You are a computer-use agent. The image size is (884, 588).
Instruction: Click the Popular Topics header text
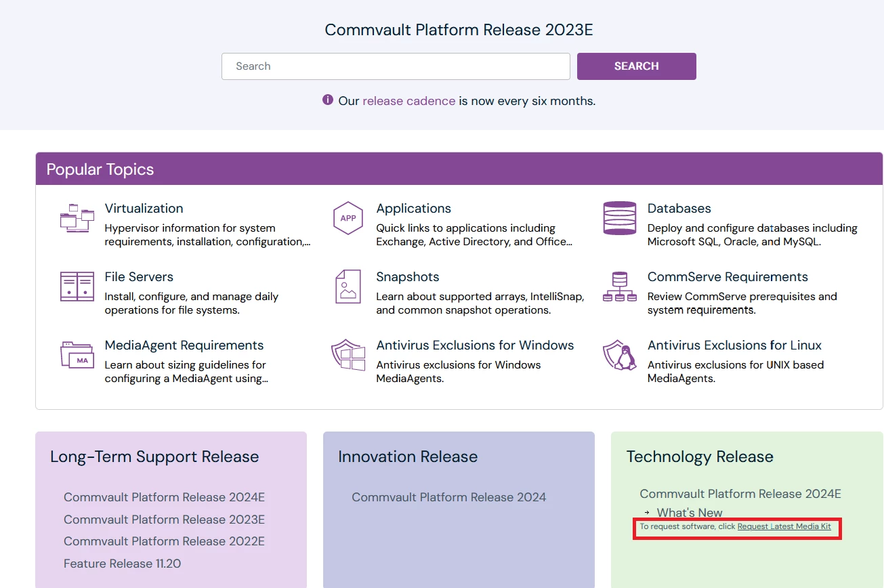(x=100, y=169)
